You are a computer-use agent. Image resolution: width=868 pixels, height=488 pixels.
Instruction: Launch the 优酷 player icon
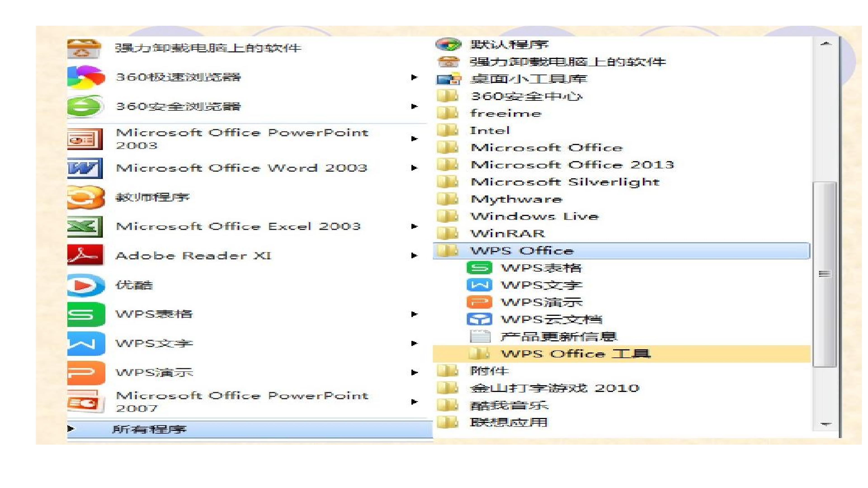[x=86, y=285]
